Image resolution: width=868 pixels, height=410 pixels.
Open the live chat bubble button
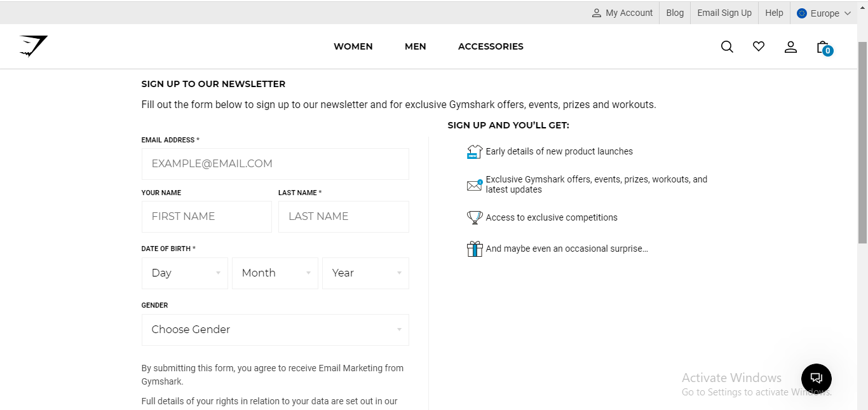[x=817, y=379]
